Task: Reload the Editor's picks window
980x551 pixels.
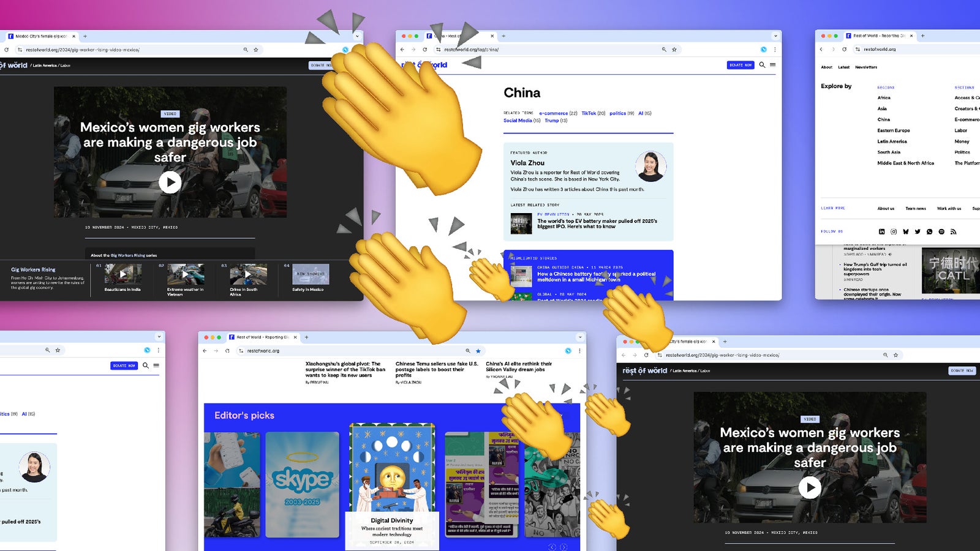Action: pos(227,351)
